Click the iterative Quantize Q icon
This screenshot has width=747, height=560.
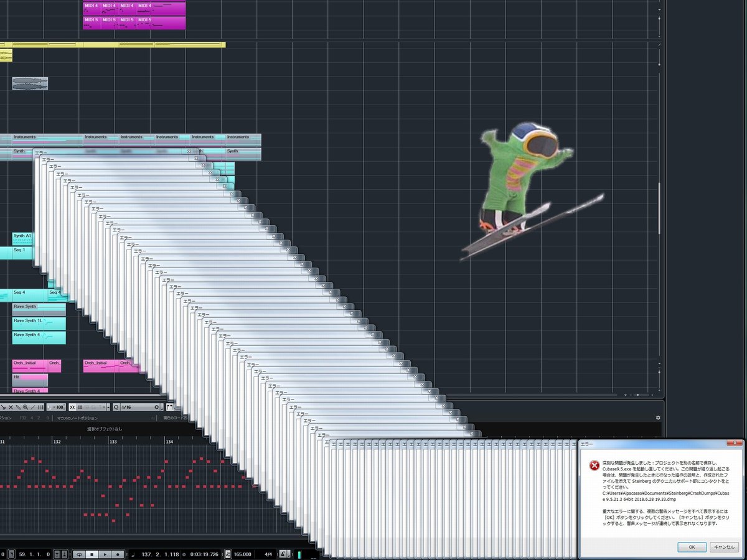116,407
